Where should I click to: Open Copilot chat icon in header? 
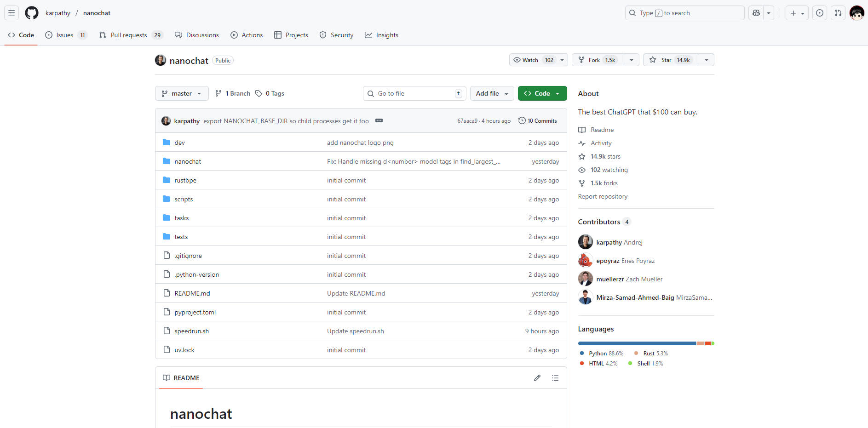(756, 13)
